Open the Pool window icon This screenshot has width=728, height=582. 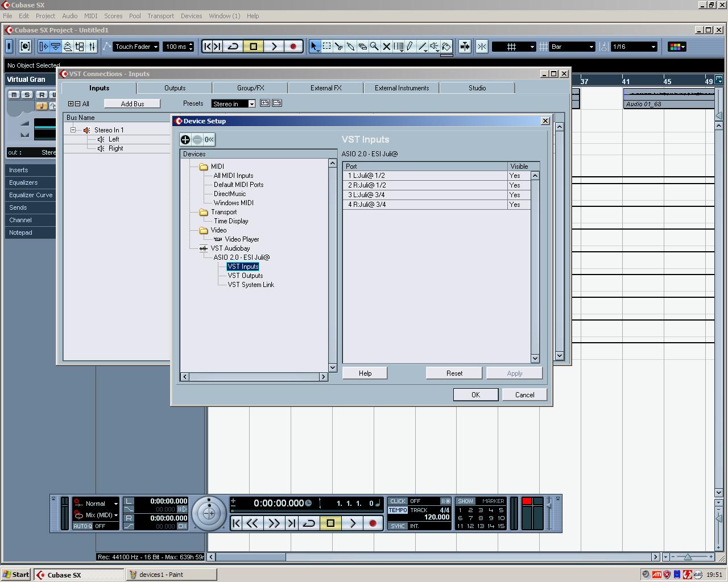coord(80,47)
